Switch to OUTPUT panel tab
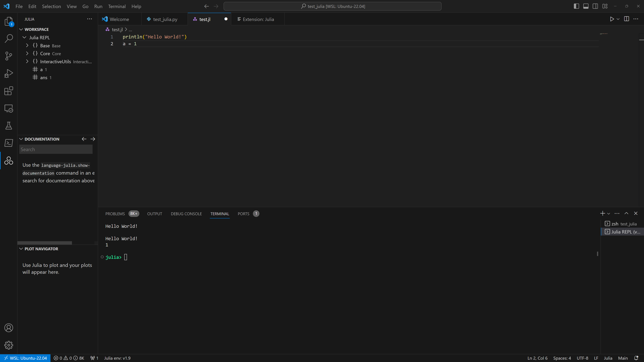This screenshot has height=362, width=644. [154, 214]
